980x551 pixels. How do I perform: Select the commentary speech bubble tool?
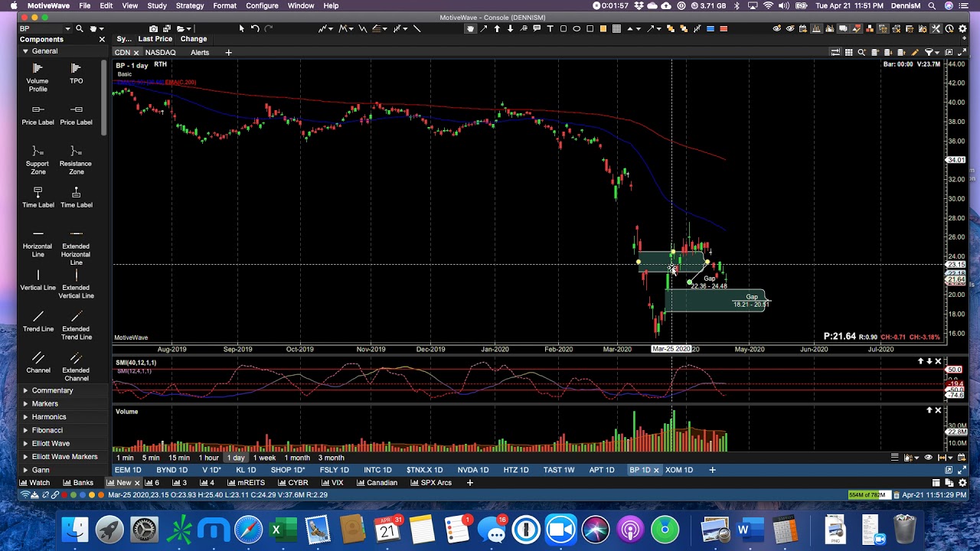537,28
